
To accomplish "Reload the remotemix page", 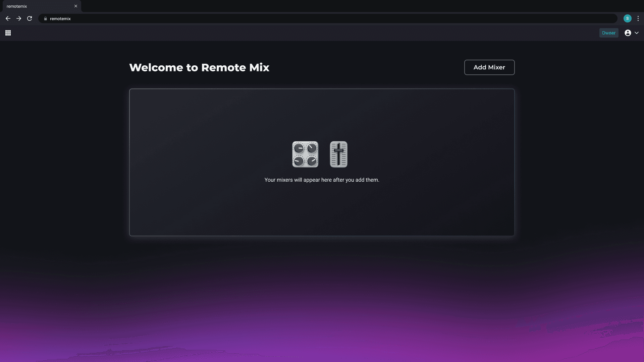I will [30, 18].
